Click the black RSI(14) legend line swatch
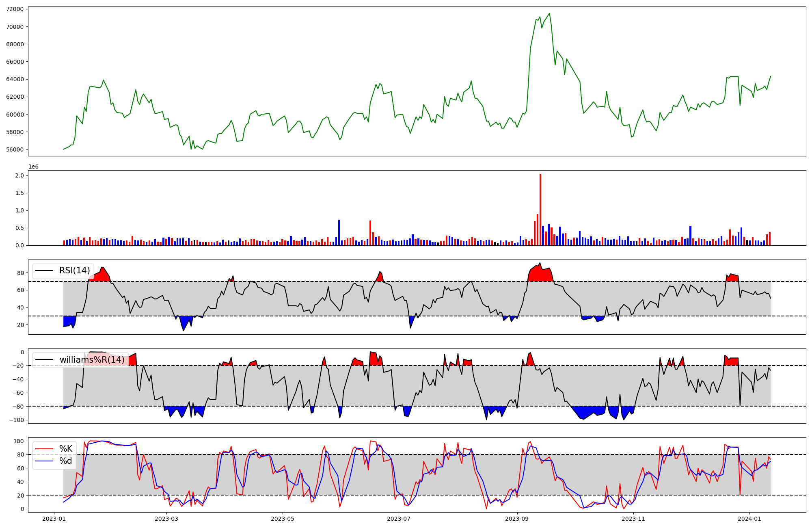 coord(44,270)
